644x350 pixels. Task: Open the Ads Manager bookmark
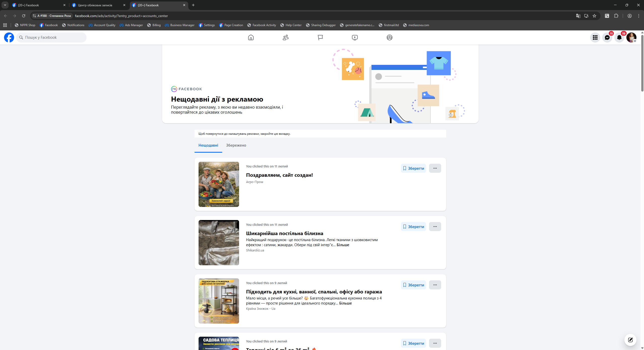point(131,25)
